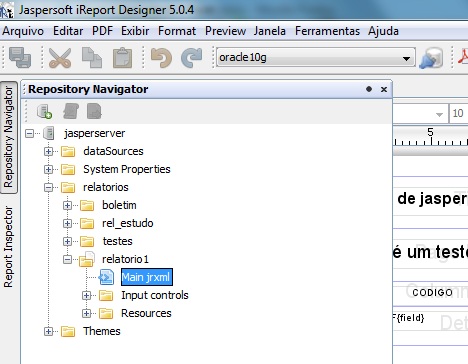468x364 pixels.
Task: Expand the dataSources folder node
Action: (48, 152)
